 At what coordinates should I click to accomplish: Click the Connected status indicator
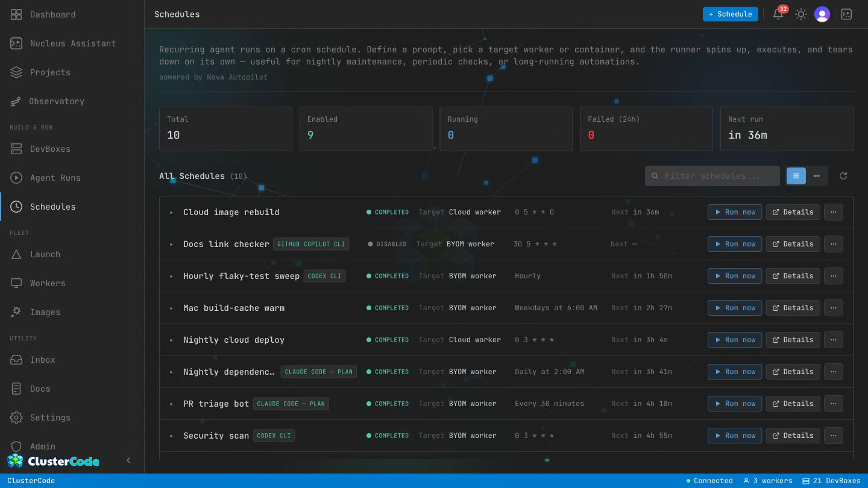[709, 481]
